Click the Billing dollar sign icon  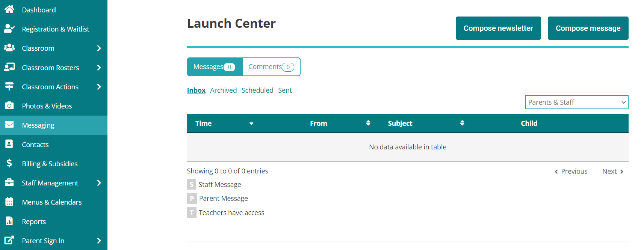click(9, 163)
